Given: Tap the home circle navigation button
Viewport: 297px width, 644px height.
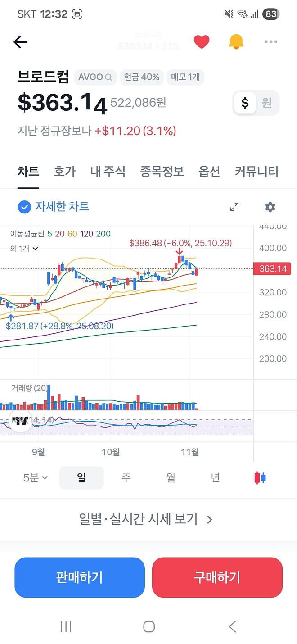Looking at the screenshot, I should (x=148, y=626).
